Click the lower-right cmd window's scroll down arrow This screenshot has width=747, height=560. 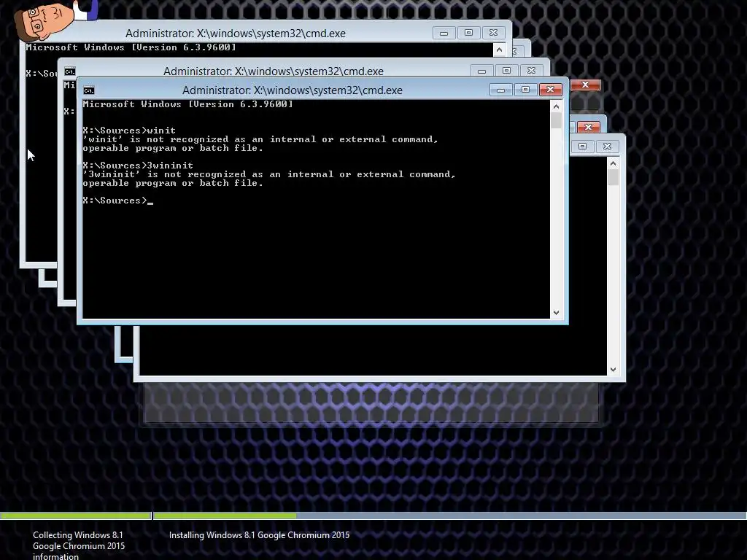click(613, 370)
